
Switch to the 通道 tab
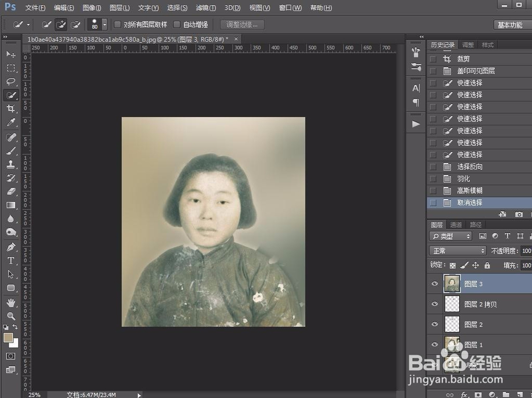point(456,225)
